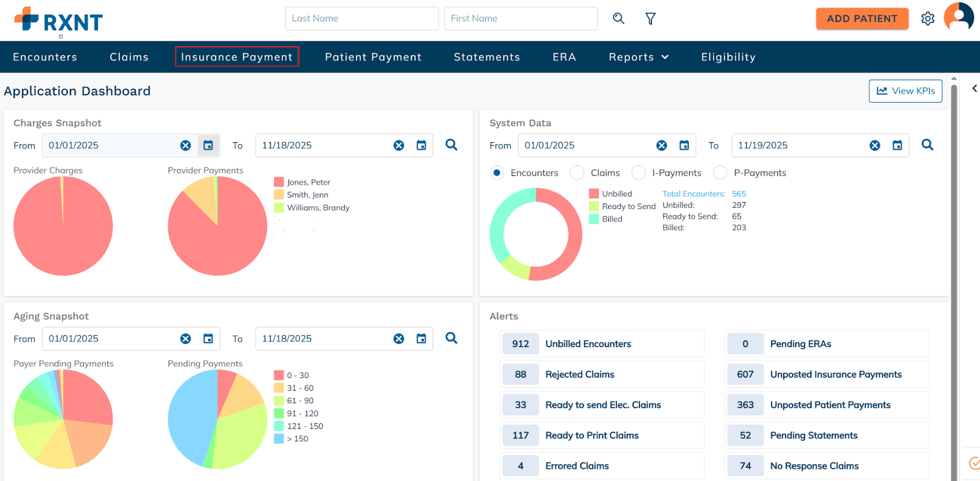Collapse the right side panel chevron
Image resolution: width=980 pixels, height=481 pixels.
pos(974,89)
